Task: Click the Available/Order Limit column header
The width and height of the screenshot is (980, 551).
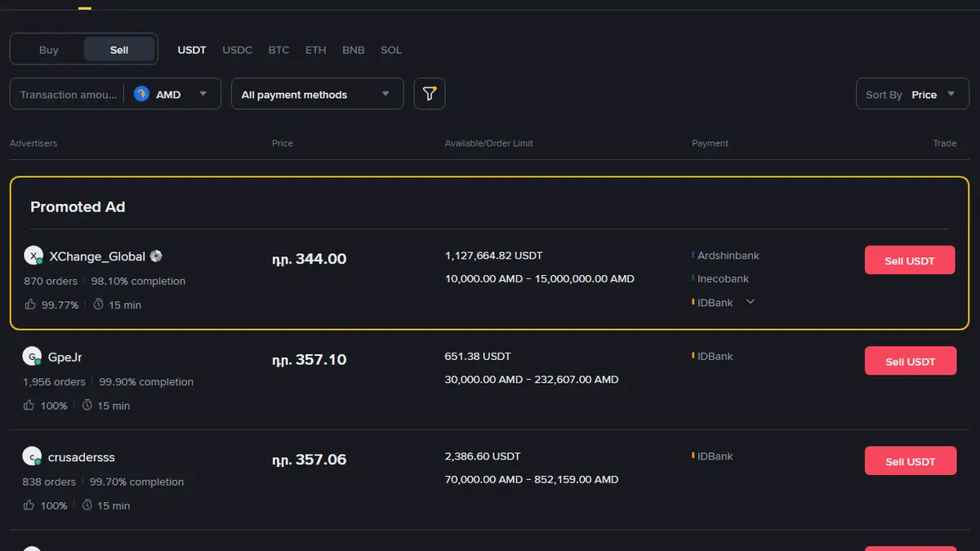Action: pos(488,143)
